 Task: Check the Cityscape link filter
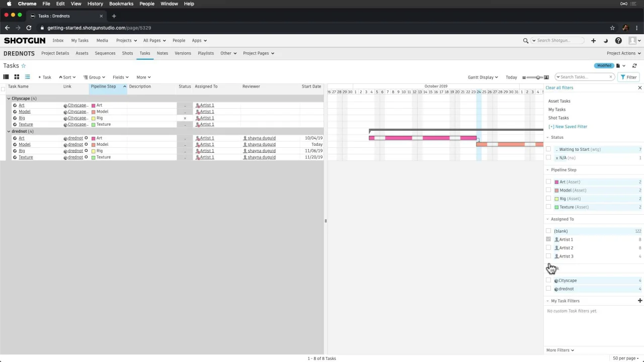point(548,281)
